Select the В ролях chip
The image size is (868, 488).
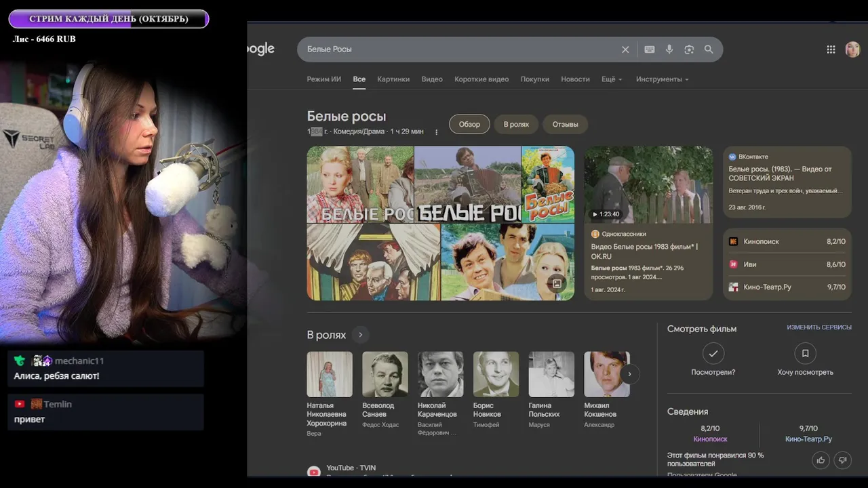(516, 124)
